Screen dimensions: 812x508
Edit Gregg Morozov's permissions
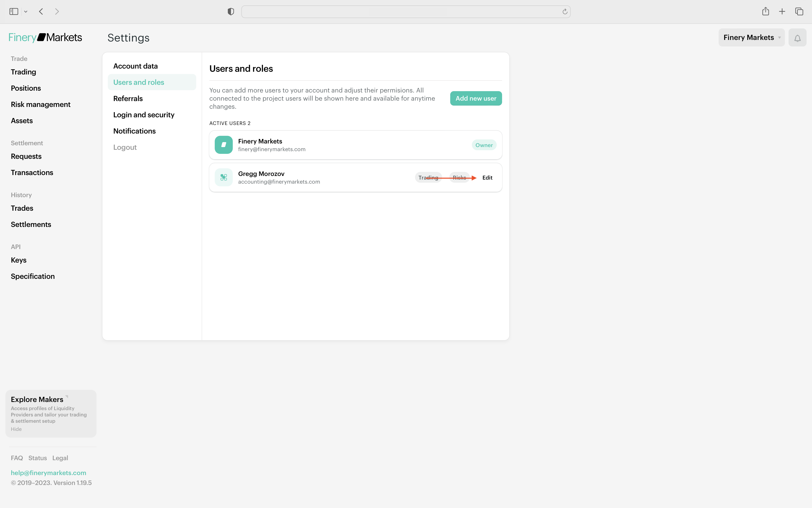coord(487,177)
